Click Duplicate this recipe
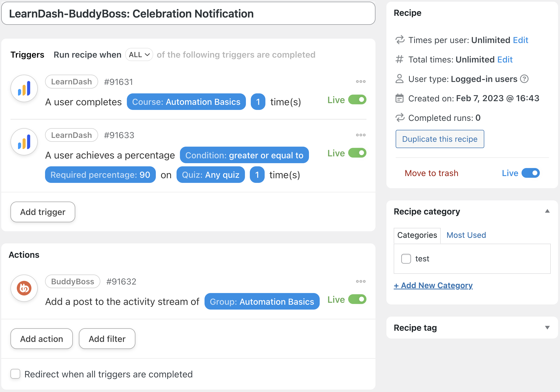This screenshot has height=392, width=560. [440, 139]
